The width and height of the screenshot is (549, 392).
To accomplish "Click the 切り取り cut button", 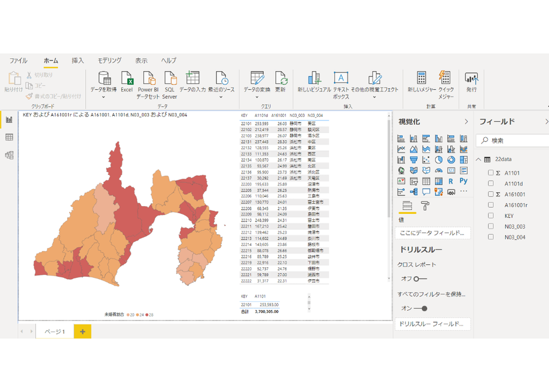I will click(x=39, y=75).
